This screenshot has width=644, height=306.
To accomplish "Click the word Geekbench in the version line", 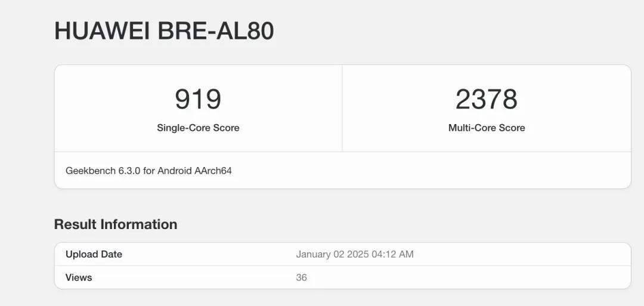I will coord(91,171).
